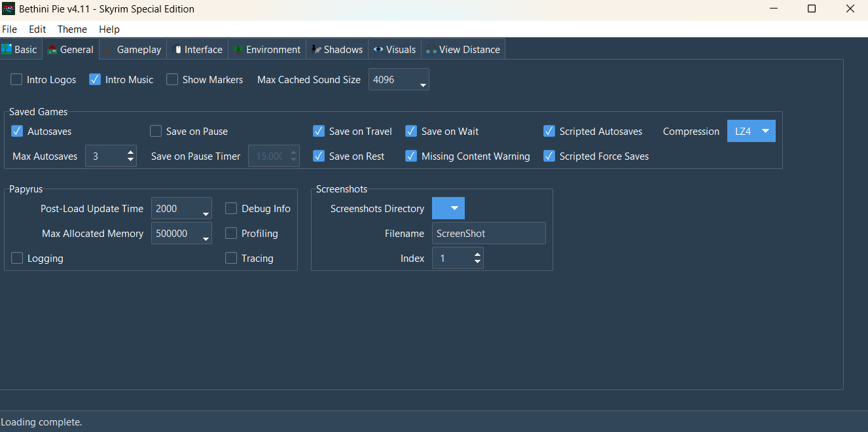This screenshot has width=868, height=432.
Task: Increase screenshot Index with up arrow
Action: pos(477,255)
